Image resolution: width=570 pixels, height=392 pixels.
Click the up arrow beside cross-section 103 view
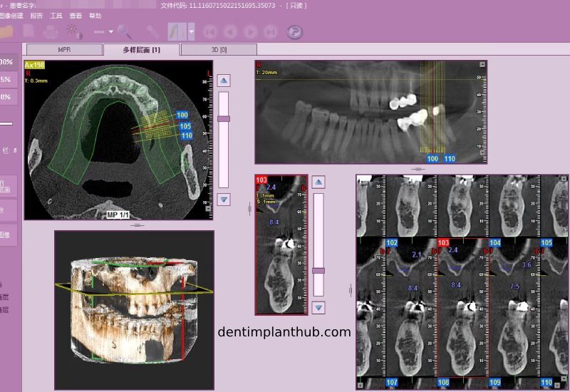pos(318,182)
